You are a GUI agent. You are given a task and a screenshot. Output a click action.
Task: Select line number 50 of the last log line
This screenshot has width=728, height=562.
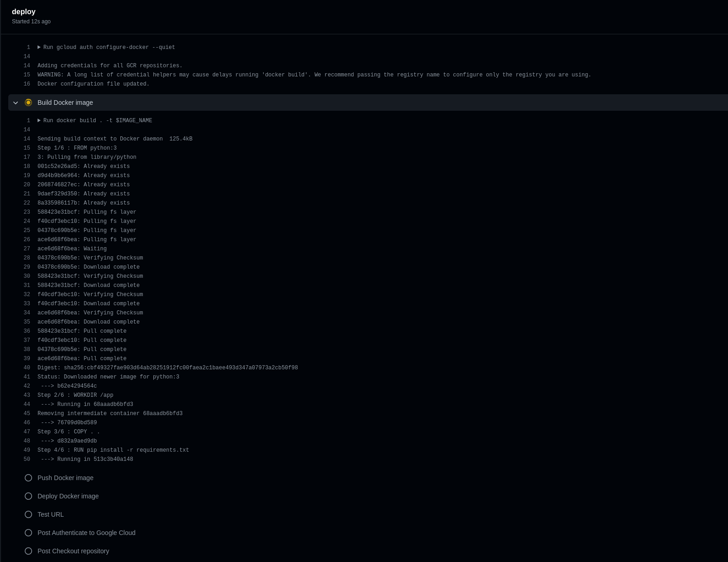point(27,459)
